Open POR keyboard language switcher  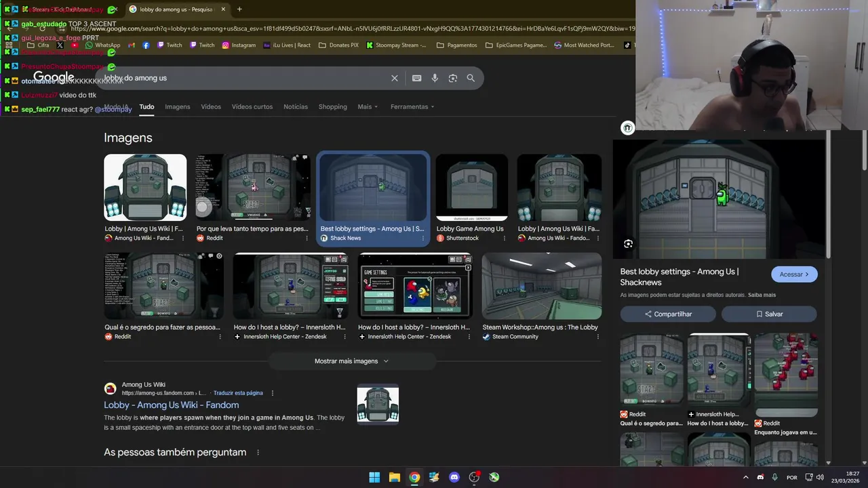792,477
